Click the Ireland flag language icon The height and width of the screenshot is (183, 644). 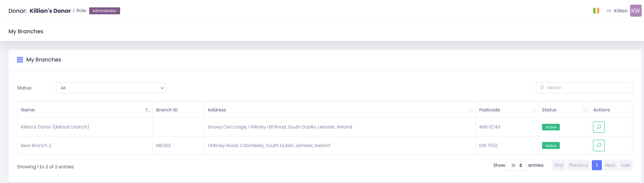[x=596, y=11]
